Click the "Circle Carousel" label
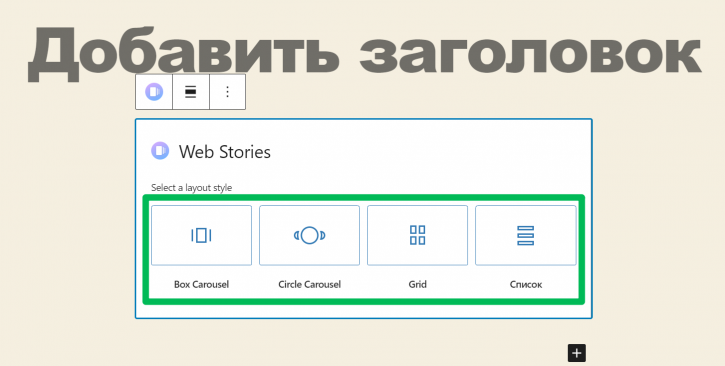 309,284
